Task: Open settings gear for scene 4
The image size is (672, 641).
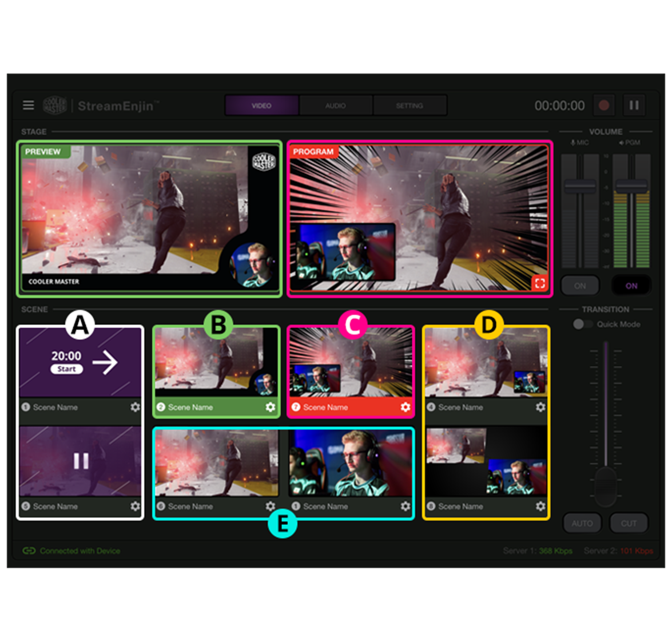Action: tap(540, 407)
